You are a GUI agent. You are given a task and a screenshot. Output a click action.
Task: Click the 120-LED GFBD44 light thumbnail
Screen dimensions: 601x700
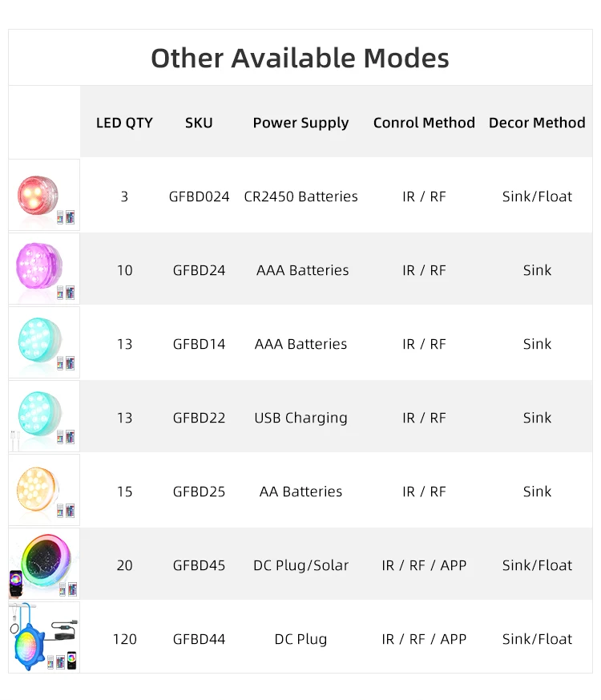(44, 638)
